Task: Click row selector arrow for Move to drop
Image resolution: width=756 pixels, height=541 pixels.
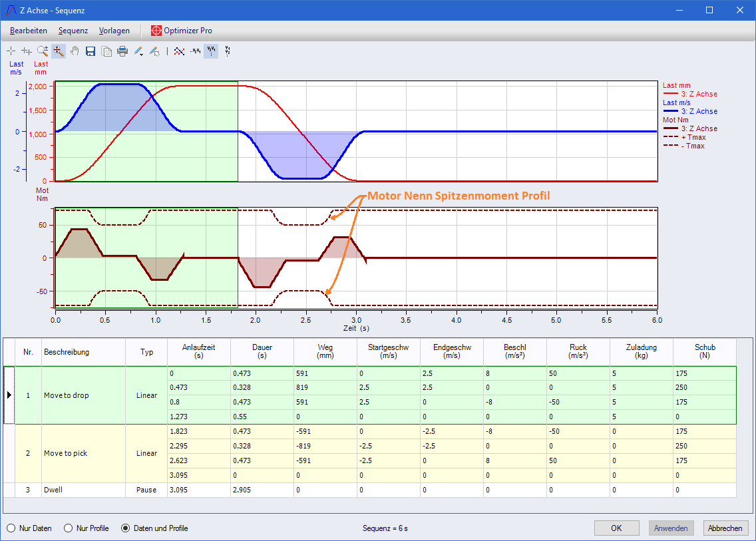Action: pos(9,395)
